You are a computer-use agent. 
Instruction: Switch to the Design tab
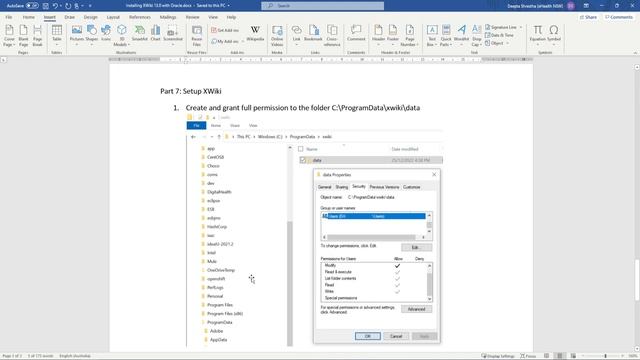(x=91, y=17)
